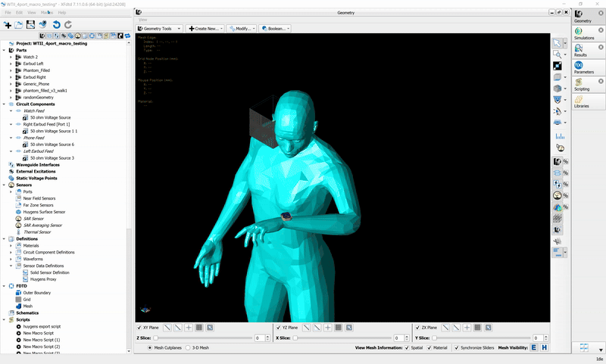Toggle H-field mesh visibility button
This screenshot has height=364, width=606.
click(544, 347)
